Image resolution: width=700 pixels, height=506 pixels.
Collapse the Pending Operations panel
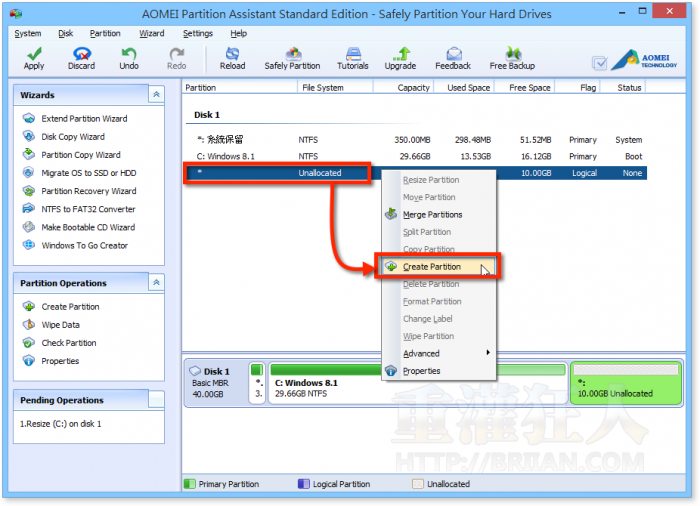pyautogui.click(x=155, y=400)
